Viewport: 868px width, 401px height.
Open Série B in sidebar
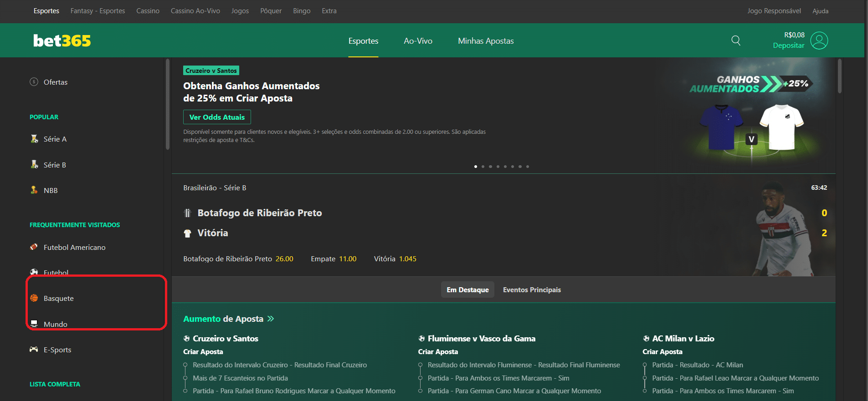55,165
